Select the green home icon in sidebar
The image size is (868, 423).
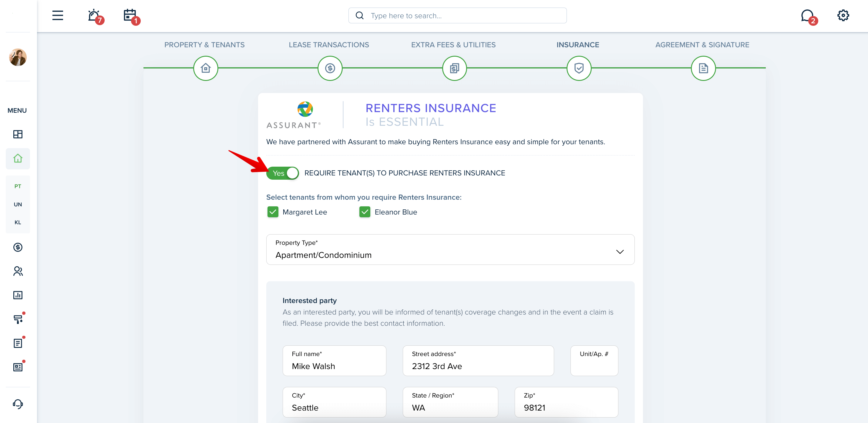pos(18,159)
